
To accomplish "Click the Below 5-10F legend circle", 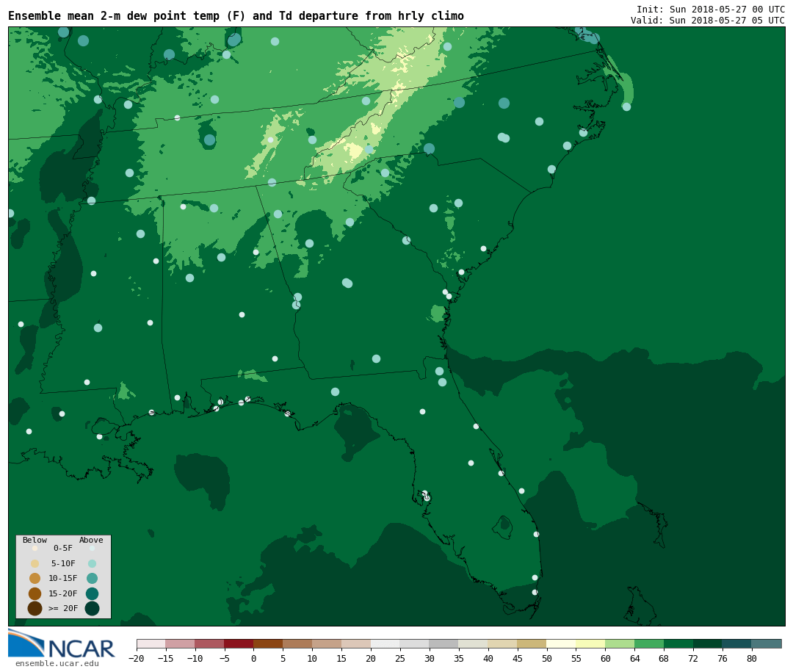I will tap(35, 563).
